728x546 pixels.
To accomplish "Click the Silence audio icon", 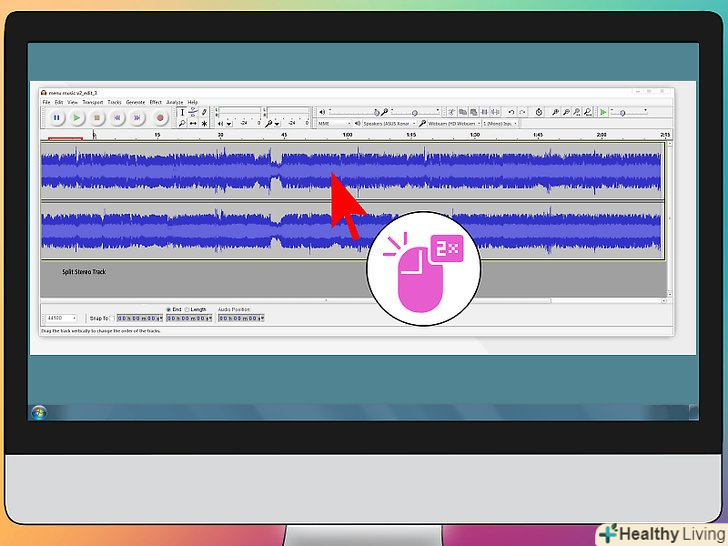I will [495, 112].
